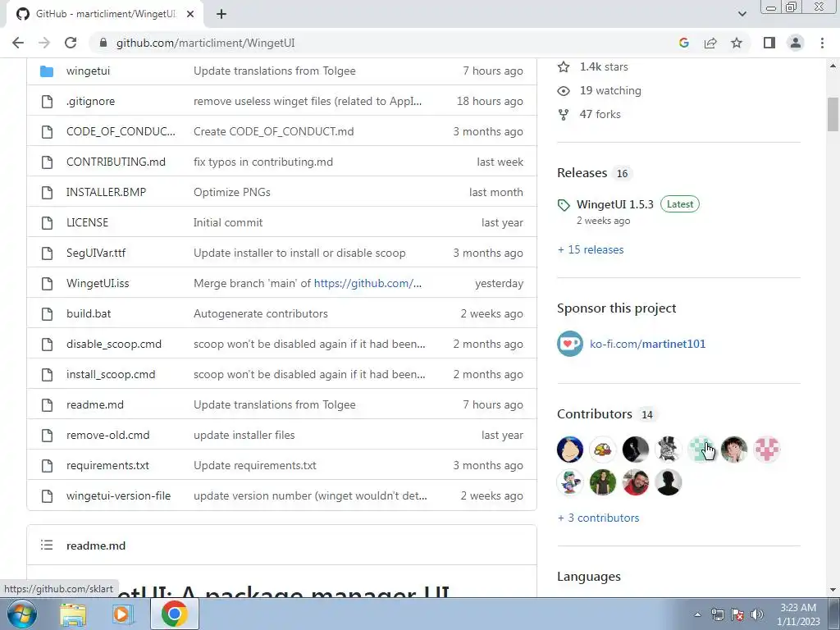This screenshot has width=840, height=630.
Task: Click the 47 forks link
Action: click(600, 114)
